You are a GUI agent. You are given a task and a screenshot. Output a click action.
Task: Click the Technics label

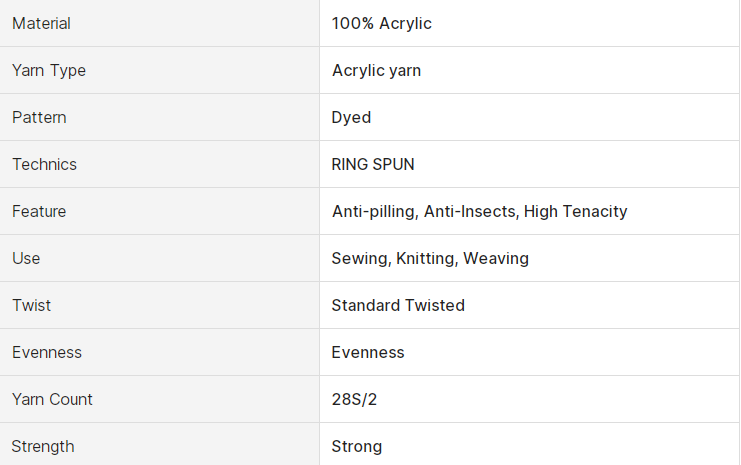[x=44, y=164]
